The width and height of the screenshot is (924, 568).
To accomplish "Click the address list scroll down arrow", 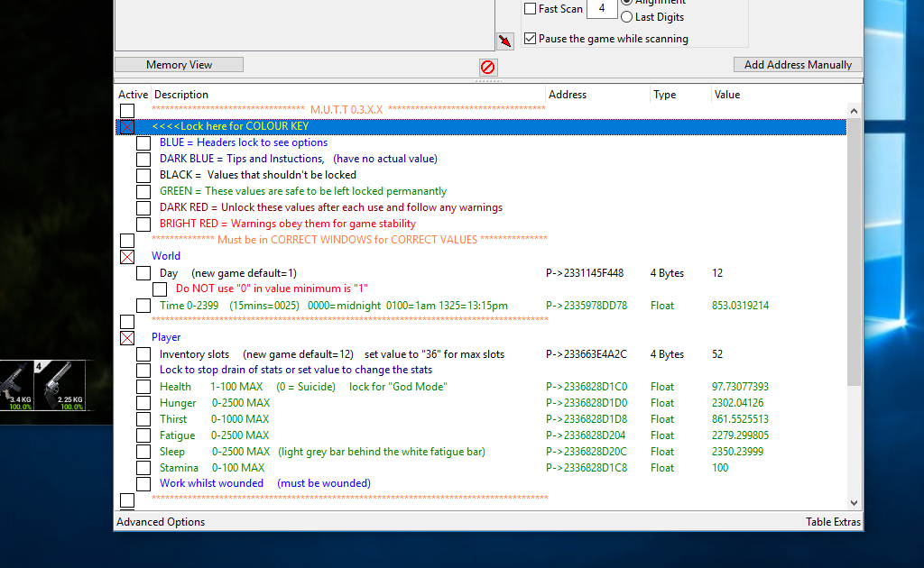I will pyautogui.click(x=854, y=503).
